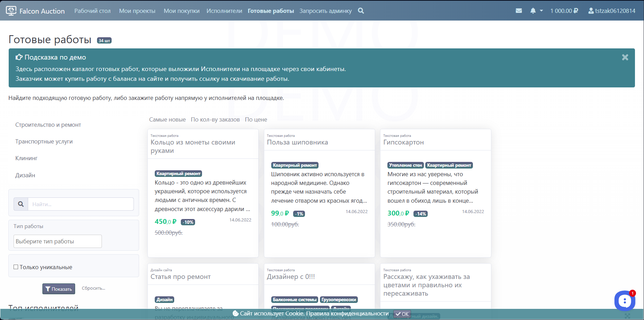
Task: Open the 'Выберите тип работы' dropdown
Action: point(57,241)
